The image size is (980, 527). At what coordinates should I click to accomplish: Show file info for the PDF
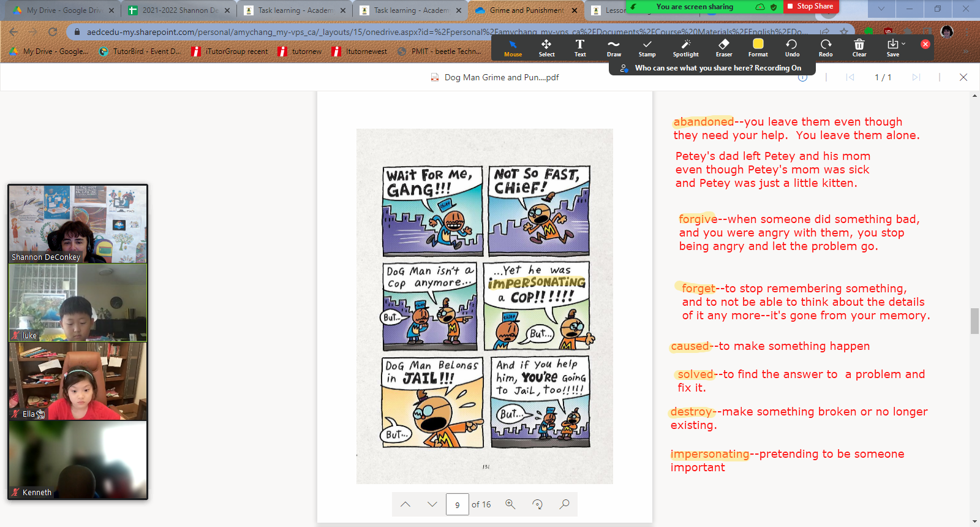[x=802, y=77]
